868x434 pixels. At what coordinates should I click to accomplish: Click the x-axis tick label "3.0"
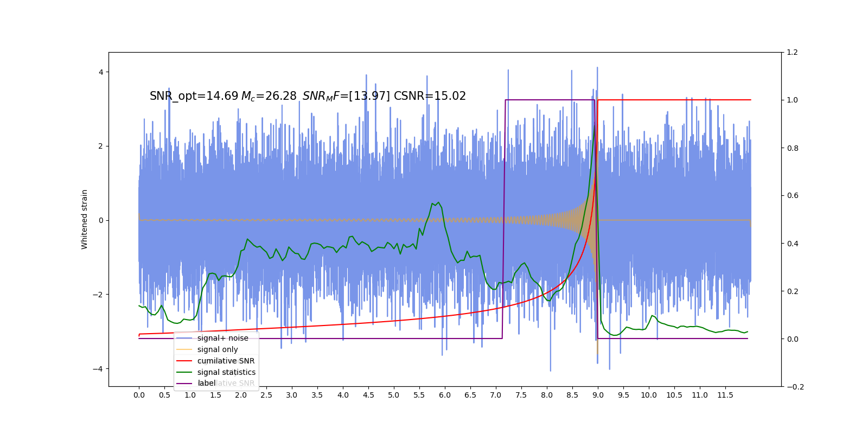tap(292, 395)
